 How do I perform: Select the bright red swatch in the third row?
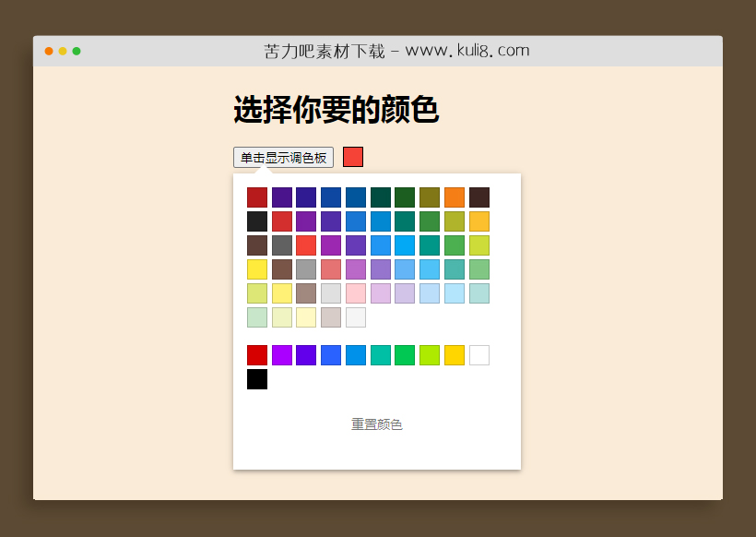pyautogui.click(x=305, y=245)
